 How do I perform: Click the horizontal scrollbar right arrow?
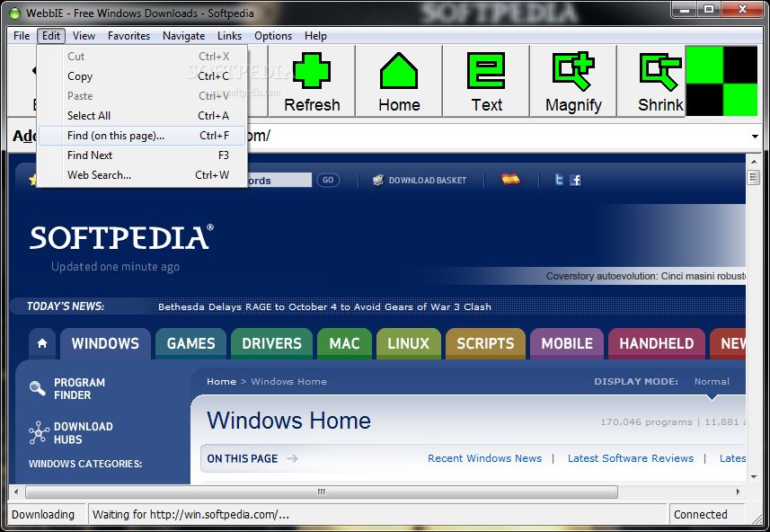click(x=738, y=492)
